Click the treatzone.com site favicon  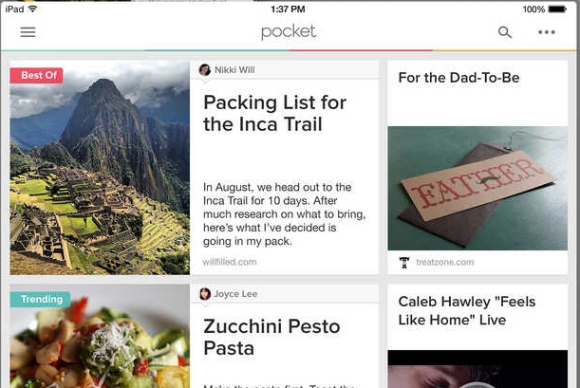[x=404, y=262]
